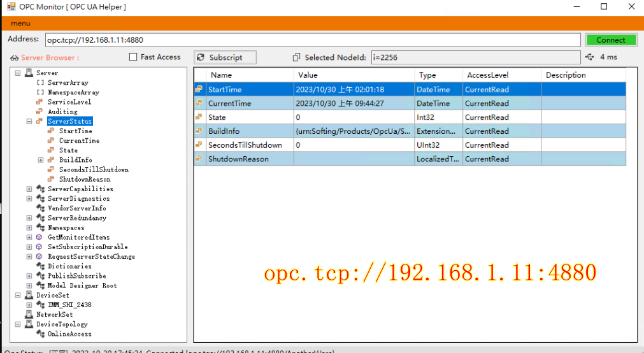Click the Description column header

click(x=583, y=75)
